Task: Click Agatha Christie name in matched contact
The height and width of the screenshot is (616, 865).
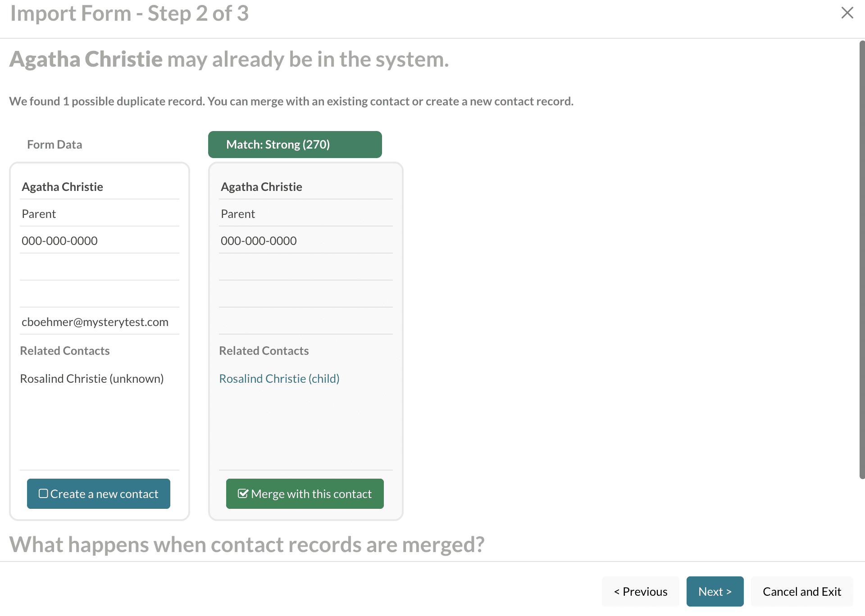Action: point(261,187)
